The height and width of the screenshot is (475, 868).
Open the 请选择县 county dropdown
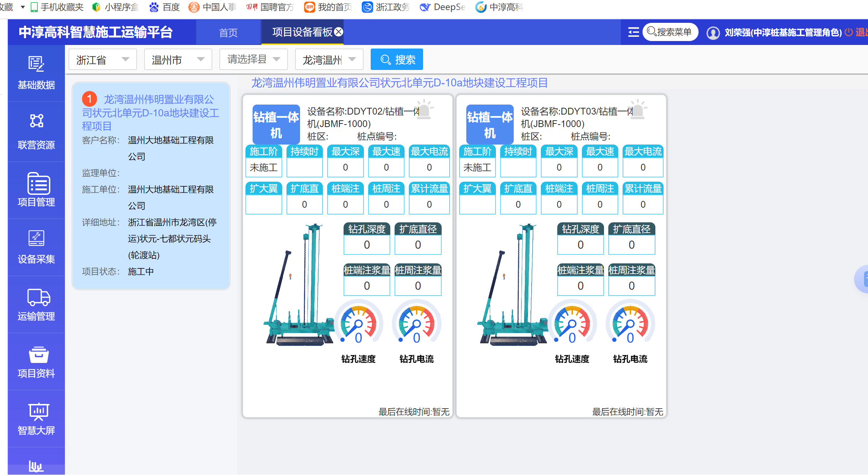253,59
